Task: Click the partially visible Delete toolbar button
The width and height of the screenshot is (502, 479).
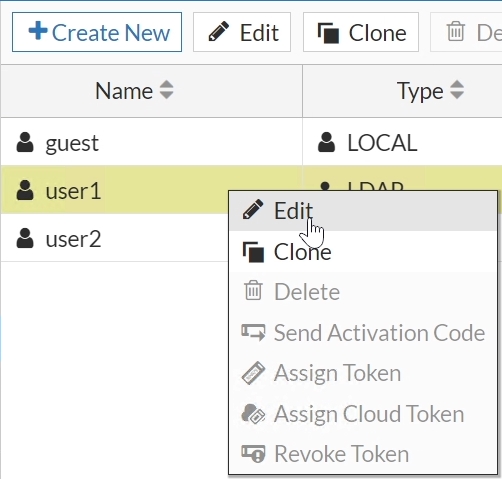Action: (467, 32)
